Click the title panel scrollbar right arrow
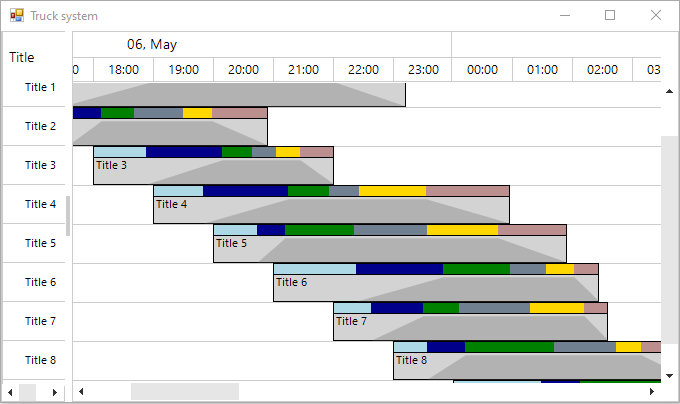This screenshot has height=404, width=680. point(55,392)
